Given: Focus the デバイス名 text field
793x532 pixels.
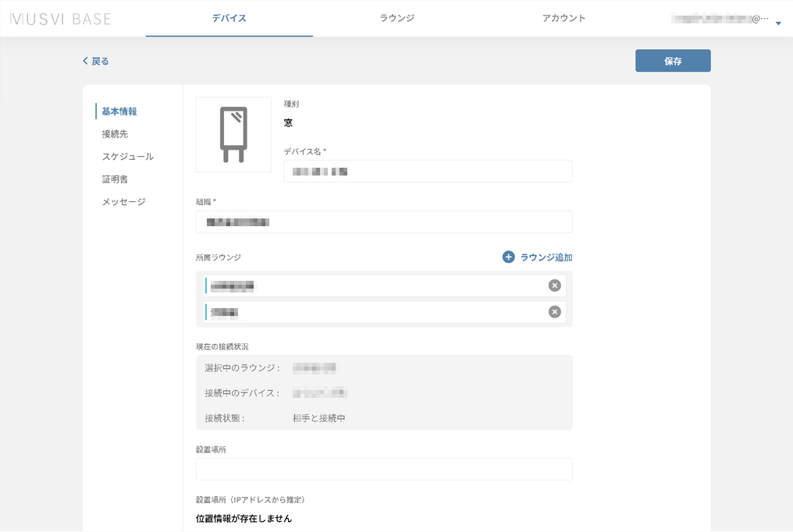Looking at the screenshot, I should (428, 172).
